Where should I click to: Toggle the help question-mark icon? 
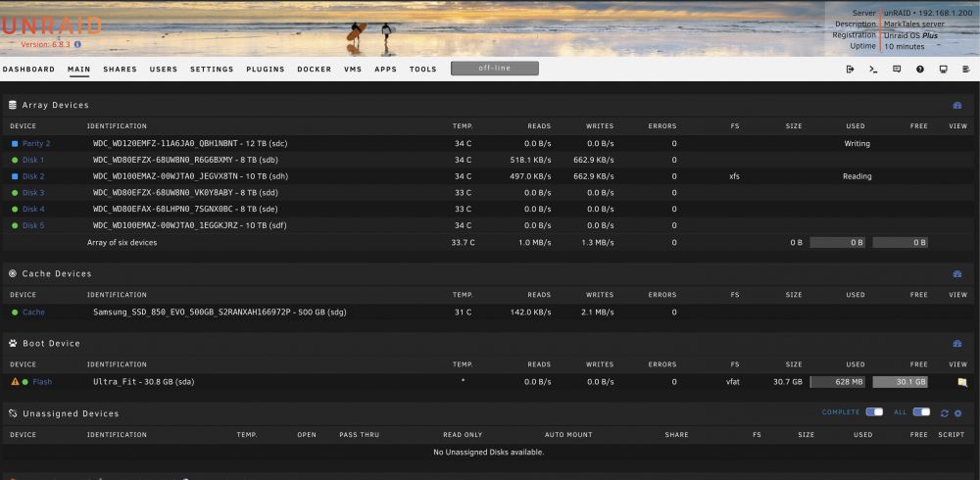pos(920,70)
